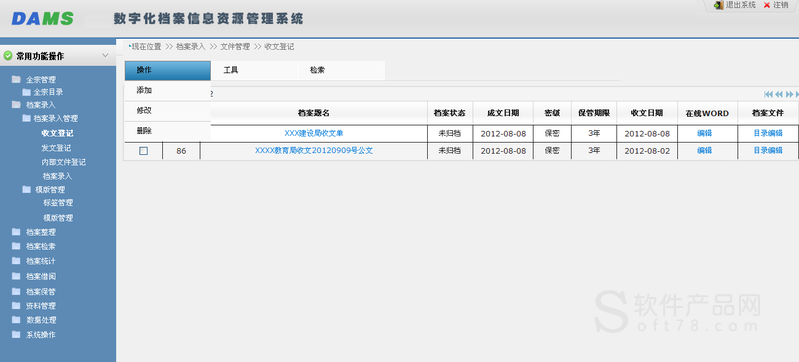Open the 操作 menu tab
Screen dimensions: 799x362
coord(168,70)
